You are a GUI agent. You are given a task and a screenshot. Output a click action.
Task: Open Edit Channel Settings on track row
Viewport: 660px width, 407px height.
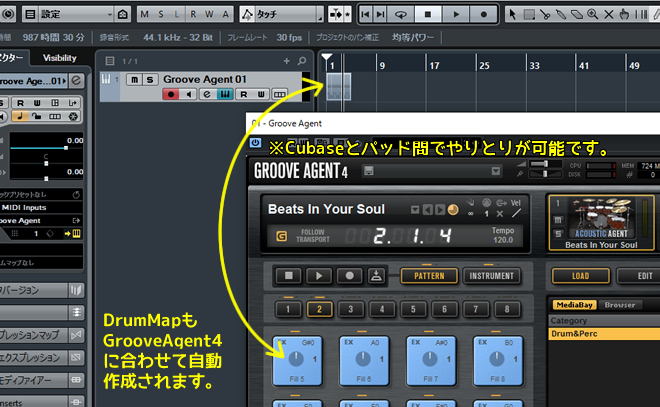pos(207,94)
